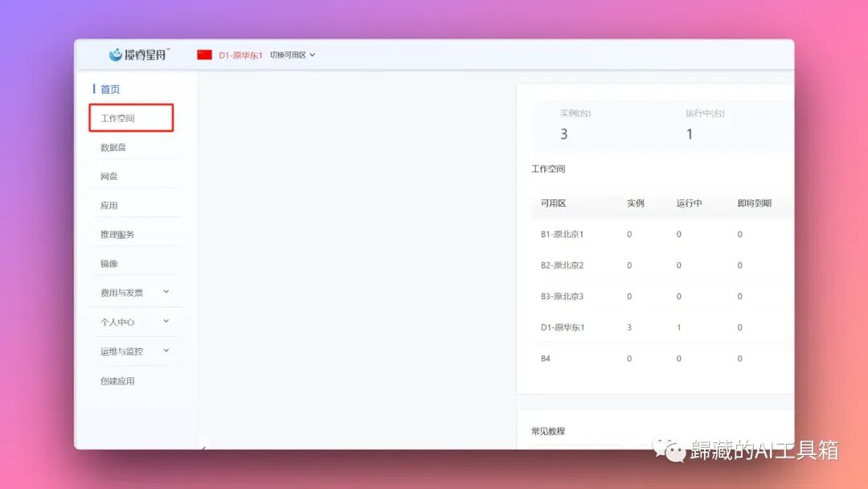Click the 实例(台) stat label
Image resolution: width=868 pixels, height=489 pixels.
(575, 113)
